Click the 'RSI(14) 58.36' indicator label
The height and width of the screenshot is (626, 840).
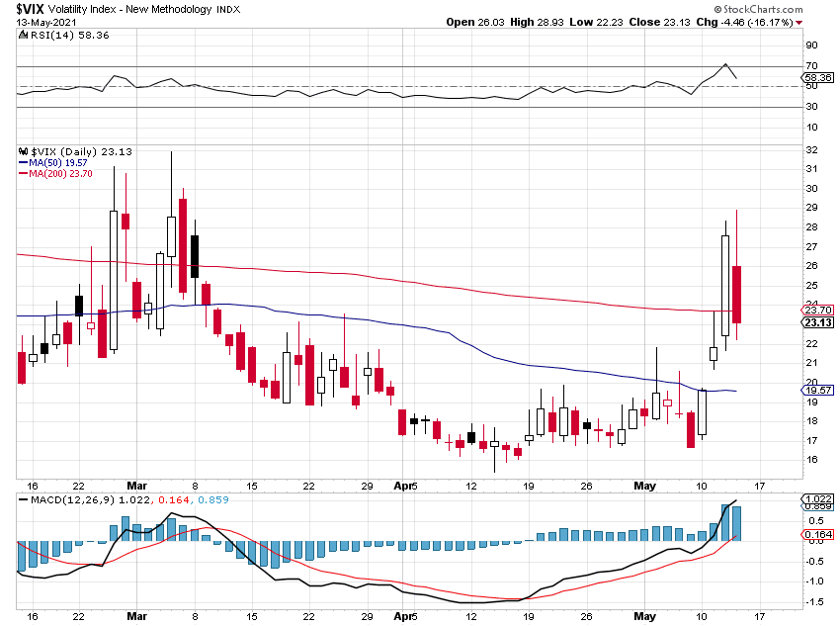tap(69, 35)
